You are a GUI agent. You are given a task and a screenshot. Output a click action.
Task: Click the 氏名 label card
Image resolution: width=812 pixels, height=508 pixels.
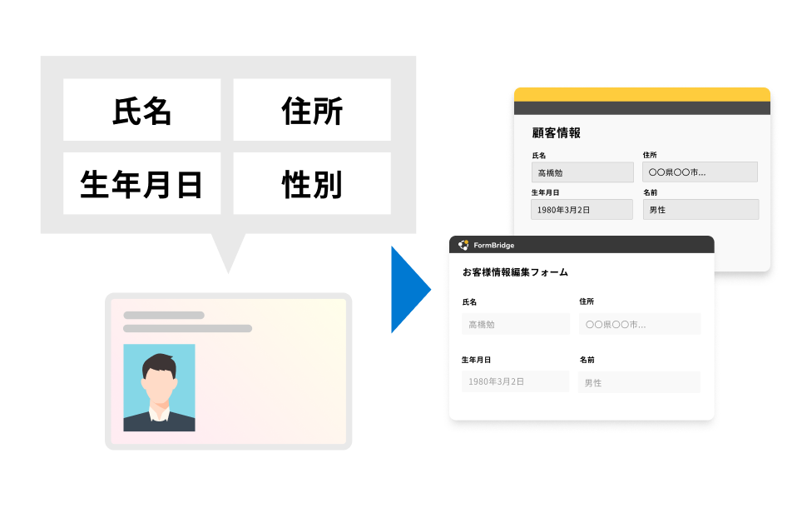coord(141,109)
